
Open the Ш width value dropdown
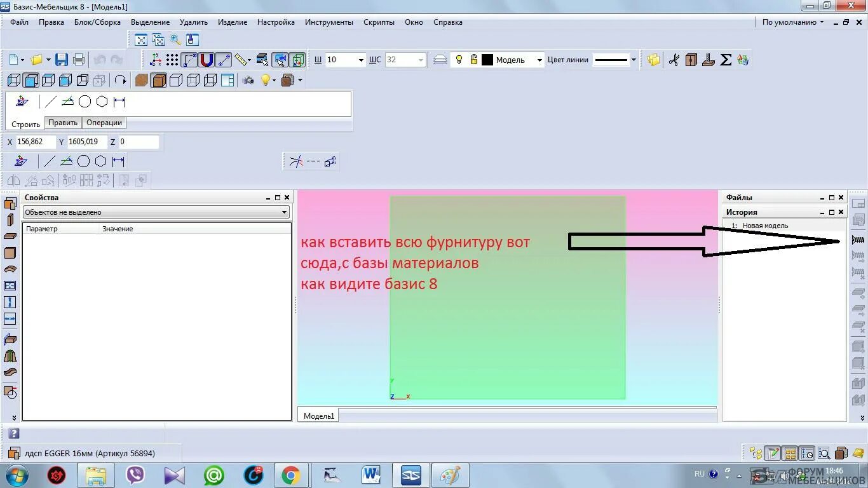click(361, 60)
